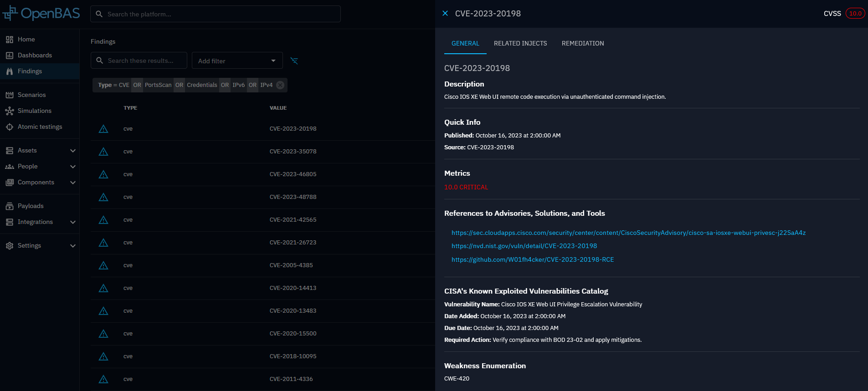Expand the Assets menu section
This screenshot has height=391, width=868.
click(x=72, y=151)
